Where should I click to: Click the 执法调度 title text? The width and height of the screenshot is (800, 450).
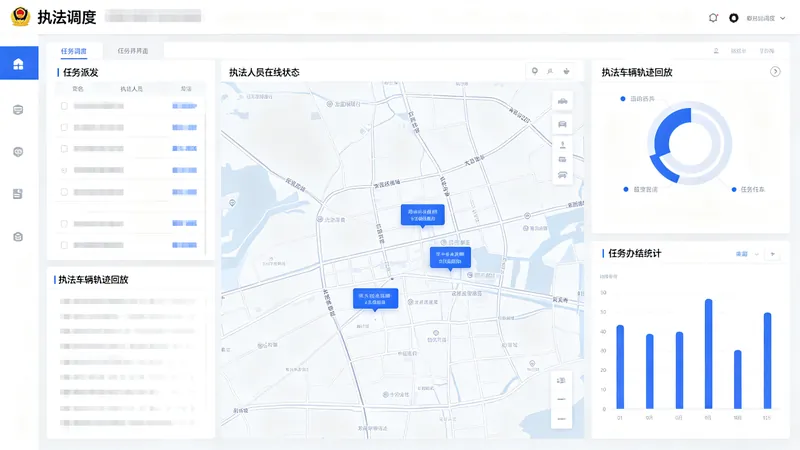(66, 17)
